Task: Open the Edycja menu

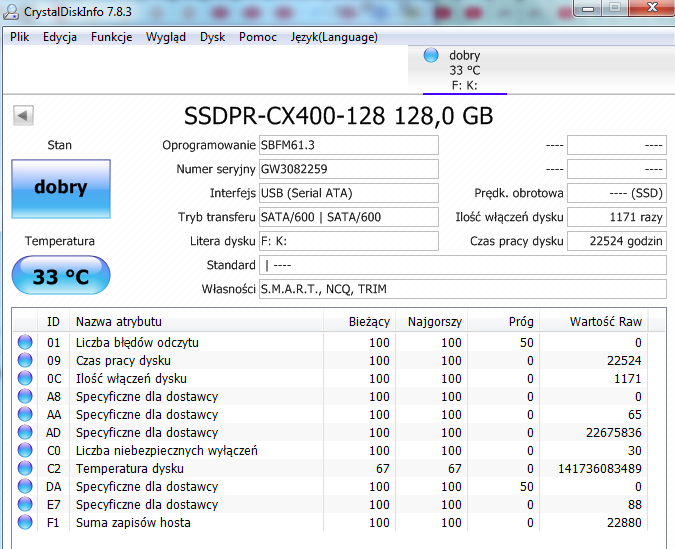Action: 59,37
